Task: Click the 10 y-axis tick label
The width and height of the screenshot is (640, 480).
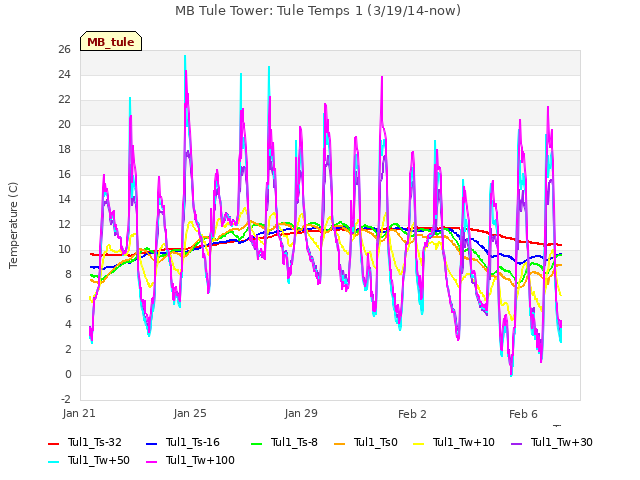Action: point(64,249)
